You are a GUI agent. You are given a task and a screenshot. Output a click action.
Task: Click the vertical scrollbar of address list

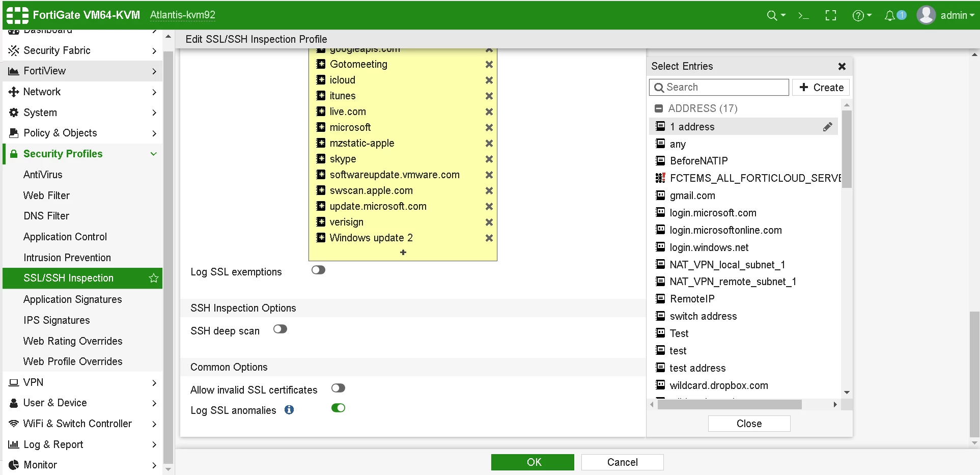click(847, 149)
